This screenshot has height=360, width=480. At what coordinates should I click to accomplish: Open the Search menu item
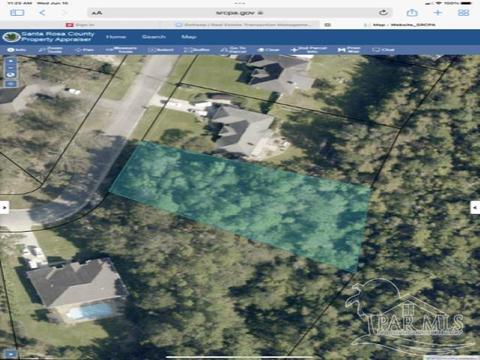point(154,37)
